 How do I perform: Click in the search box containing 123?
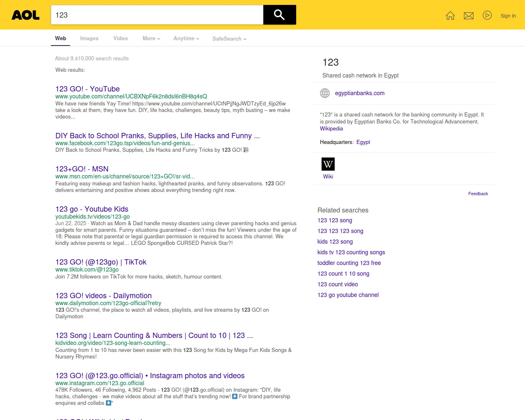click(157, 15)
